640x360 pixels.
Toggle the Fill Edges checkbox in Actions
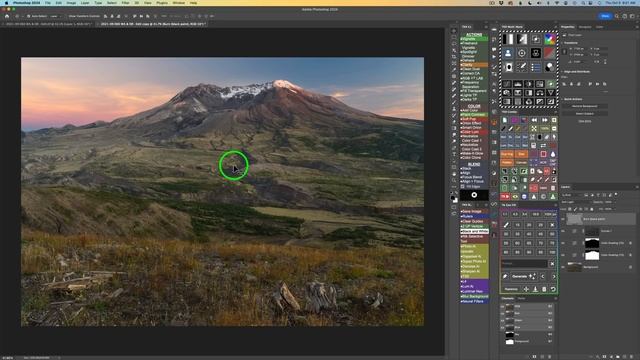coord(462,186)
